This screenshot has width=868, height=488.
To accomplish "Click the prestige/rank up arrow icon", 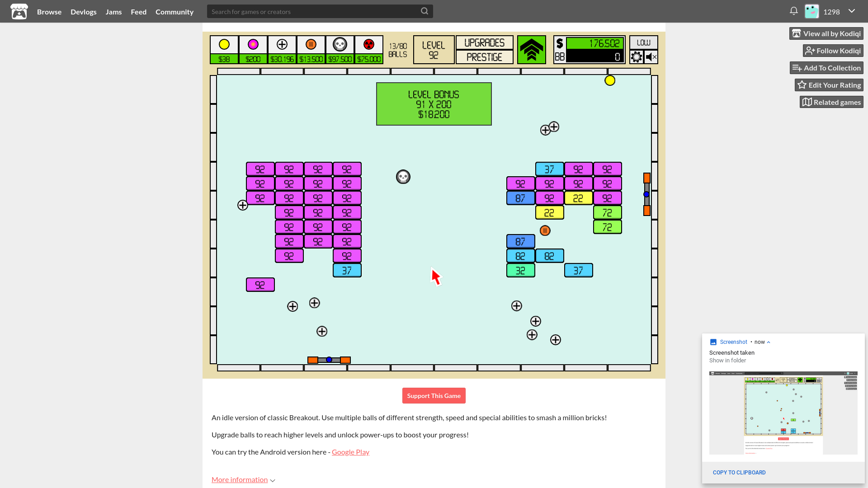I will coord(531,50).
